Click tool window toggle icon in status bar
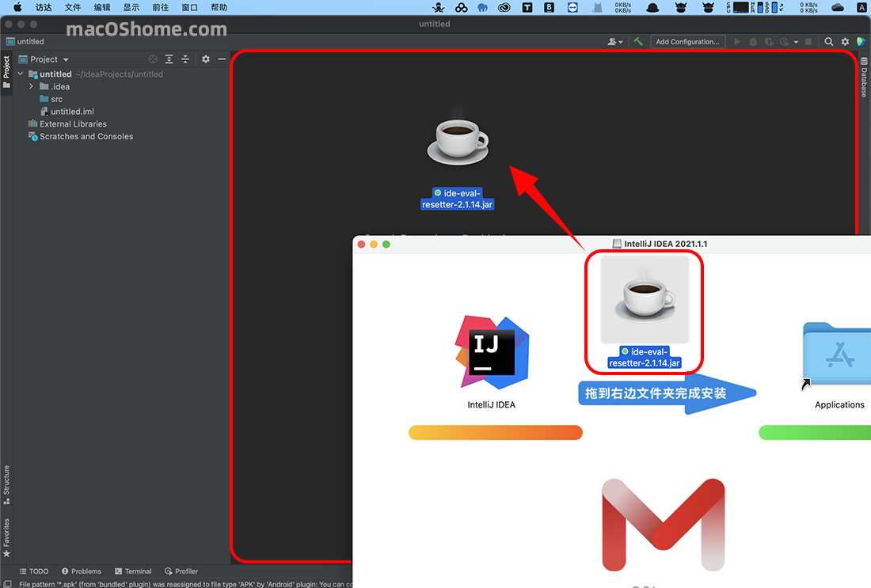This screenshot has width=871, height=588. pos(8,584)
